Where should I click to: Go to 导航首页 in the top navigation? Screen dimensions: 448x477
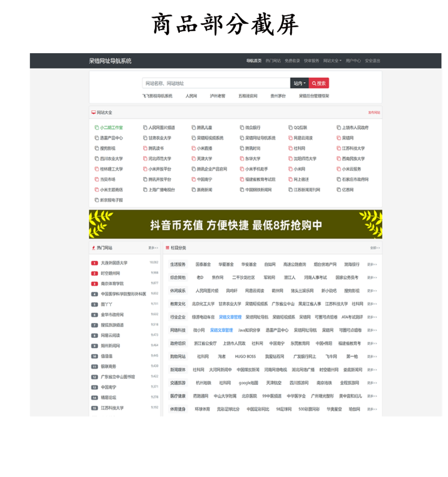pyautogui.click(x=253, y=61)
